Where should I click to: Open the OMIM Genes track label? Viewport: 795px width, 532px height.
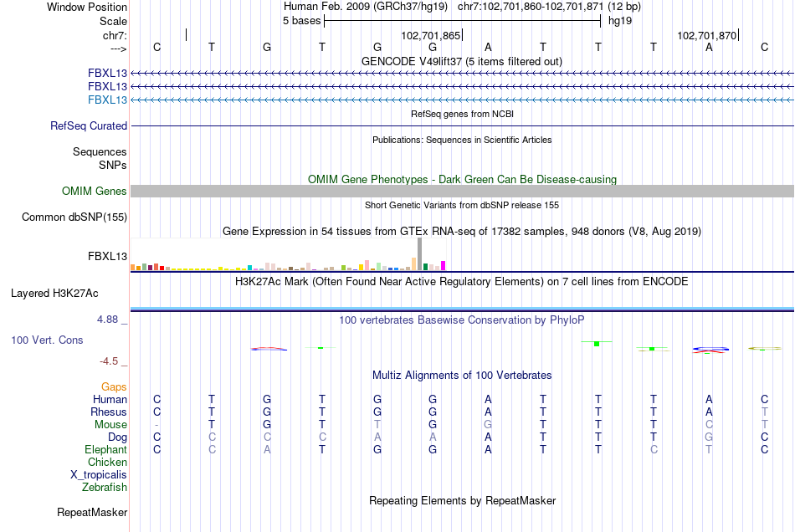coord(94,191)
